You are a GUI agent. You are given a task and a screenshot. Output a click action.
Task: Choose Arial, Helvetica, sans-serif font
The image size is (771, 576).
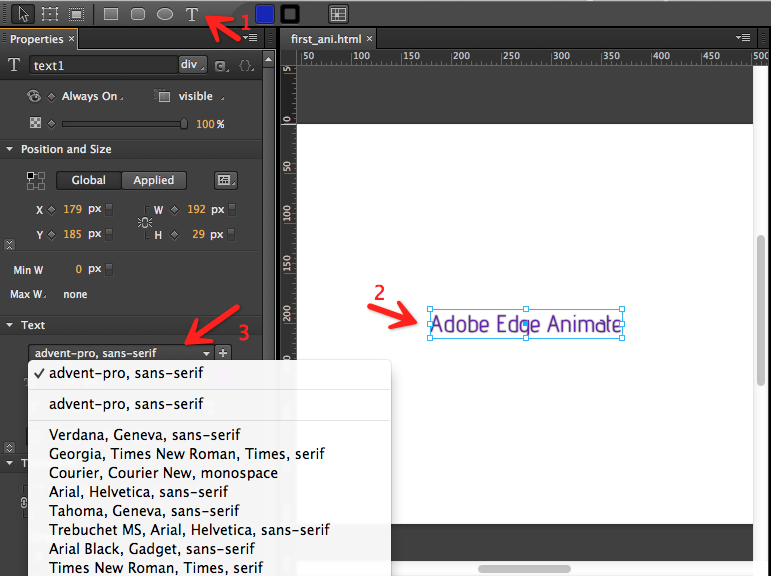209,492
